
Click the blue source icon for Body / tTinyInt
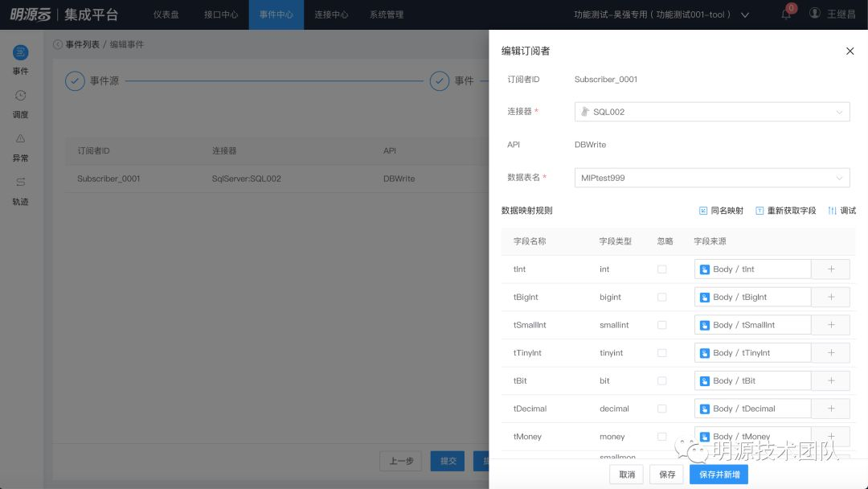[705, 353]
